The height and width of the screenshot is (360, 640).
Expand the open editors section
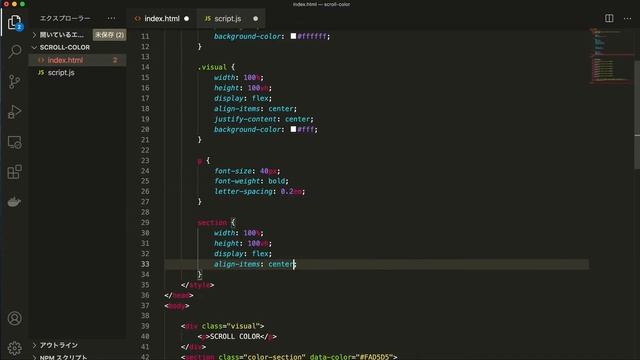[x=34, y=35]
